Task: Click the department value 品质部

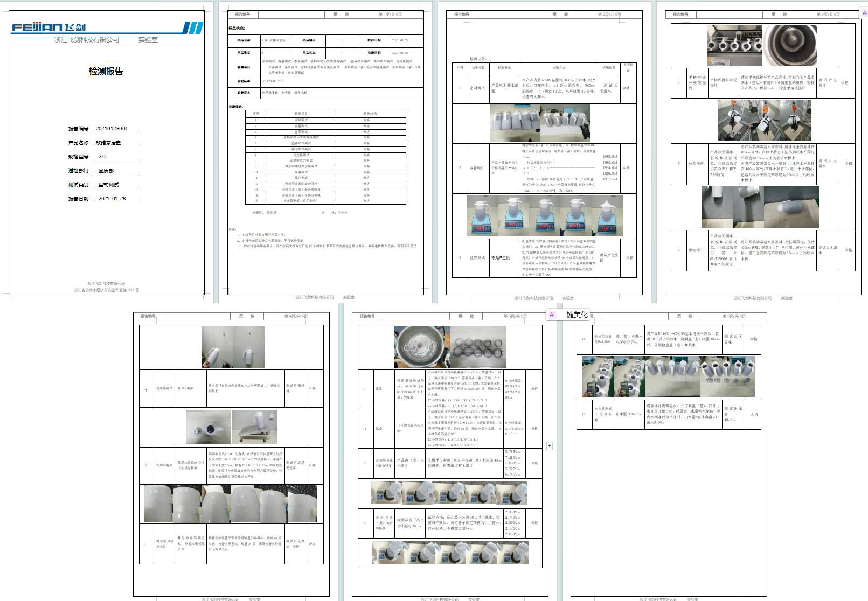Action: pyautogui.click(x=106, y=171)
